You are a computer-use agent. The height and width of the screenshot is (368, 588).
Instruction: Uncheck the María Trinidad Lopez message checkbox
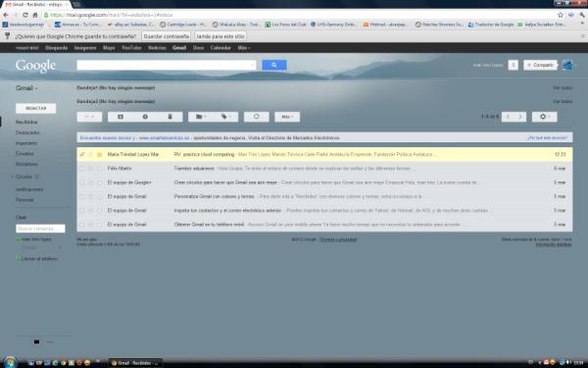(81, 154)
